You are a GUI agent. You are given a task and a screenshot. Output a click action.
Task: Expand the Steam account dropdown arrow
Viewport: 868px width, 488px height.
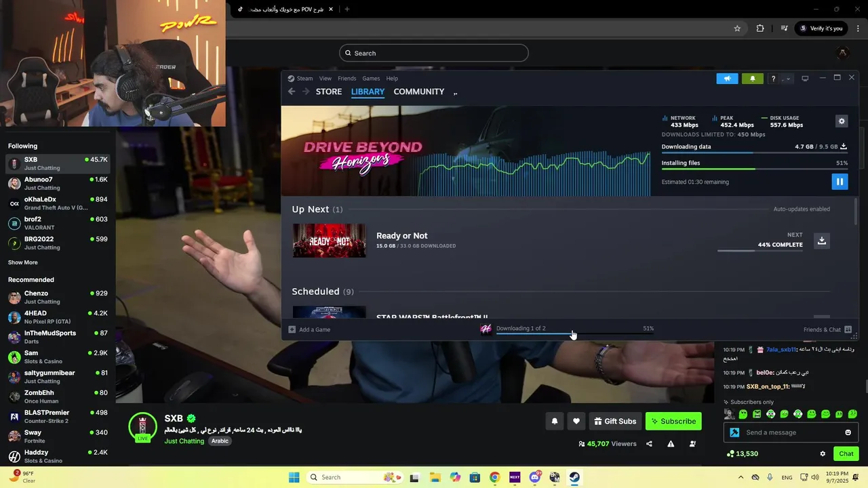787,79
